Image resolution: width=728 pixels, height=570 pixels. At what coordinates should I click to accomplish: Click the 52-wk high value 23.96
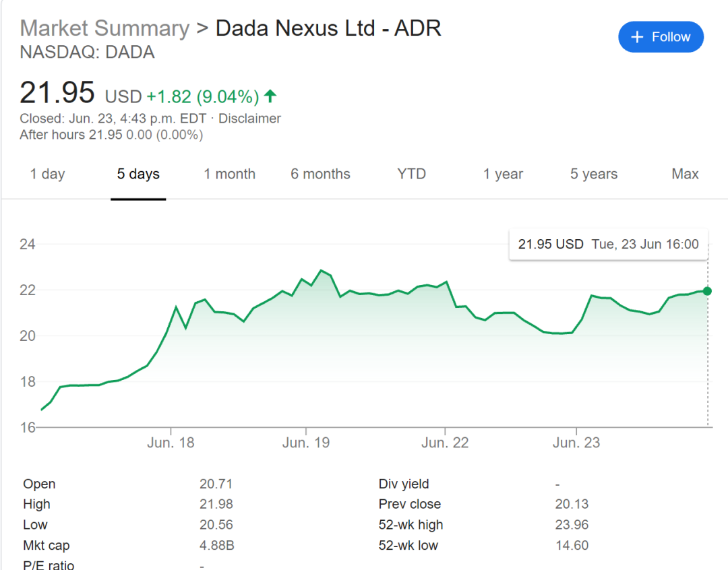tap(572, 524)
